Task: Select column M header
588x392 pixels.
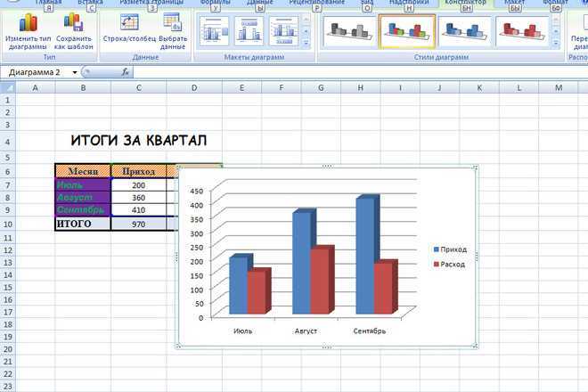Action: pyautogui.click(x=559, y=88)
